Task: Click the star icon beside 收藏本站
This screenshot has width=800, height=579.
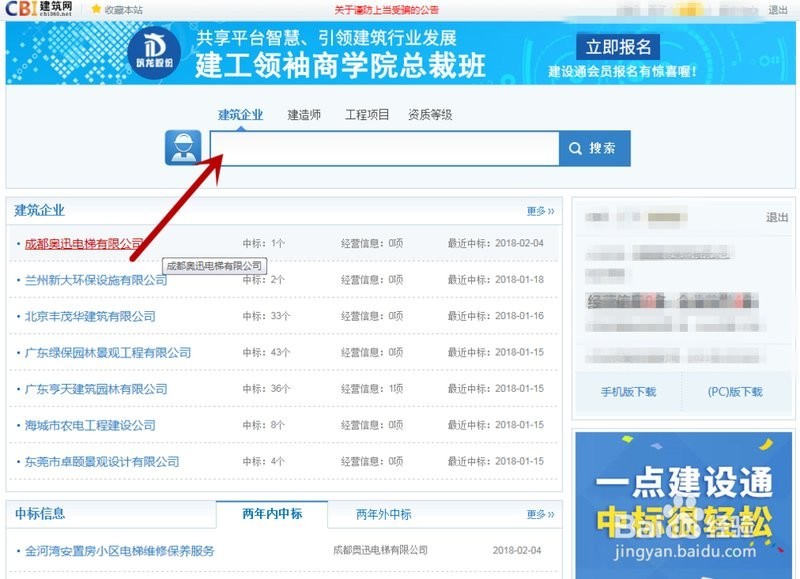Action: coord(96,9)
